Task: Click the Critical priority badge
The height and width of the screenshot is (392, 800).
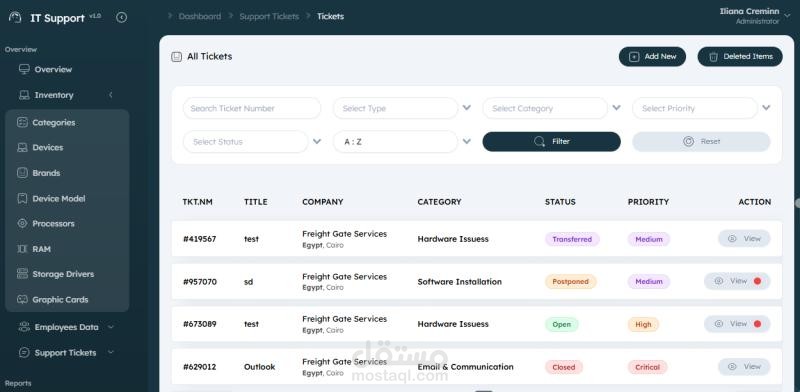Action: (x=647, y=367)
